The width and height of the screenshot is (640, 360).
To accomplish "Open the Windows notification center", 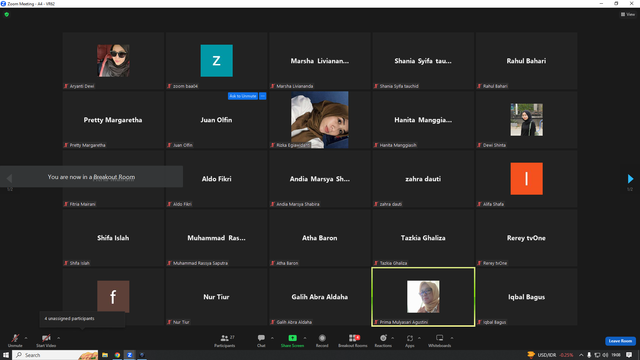I will 629,355.
